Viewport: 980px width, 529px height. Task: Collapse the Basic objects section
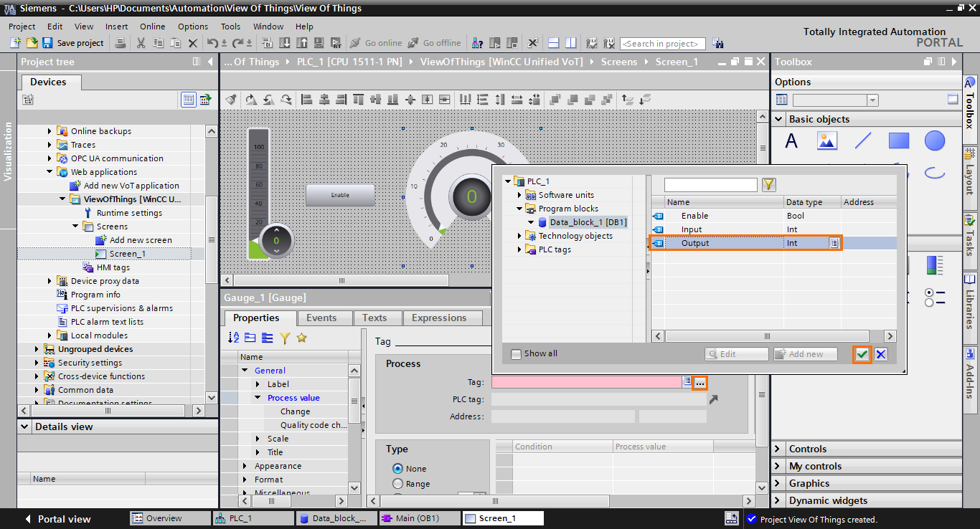coord(778,119)
